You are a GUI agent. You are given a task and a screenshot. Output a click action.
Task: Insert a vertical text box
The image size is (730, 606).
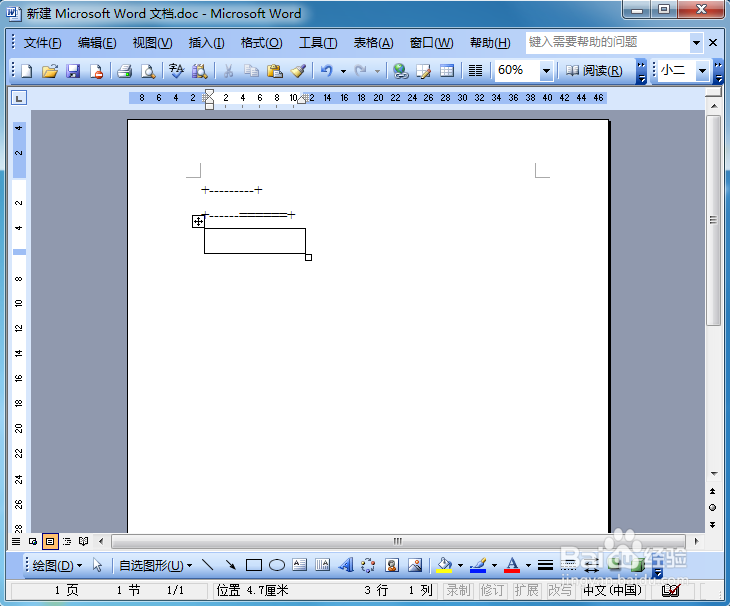[x=322, y=565]
